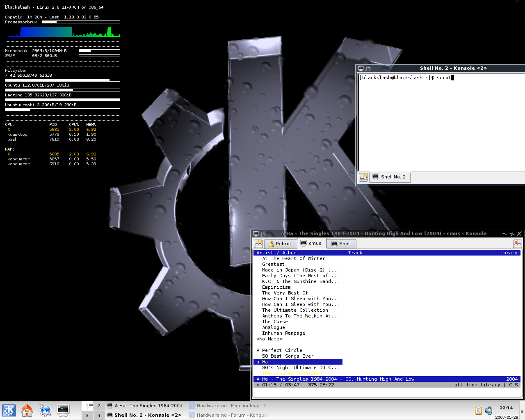Viewport: 525px width, 420px height.
Task: Switch to the Shell tab in cmus Konsole
Action: click(x=341, y=244)
